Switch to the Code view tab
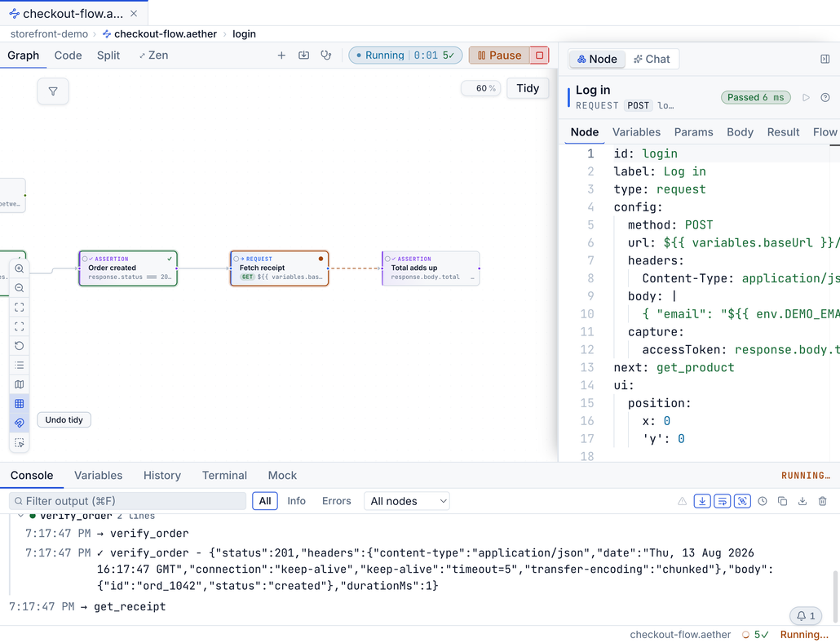Image resolution: width=840 pixels, height=643 pixels. coord(68,55)
